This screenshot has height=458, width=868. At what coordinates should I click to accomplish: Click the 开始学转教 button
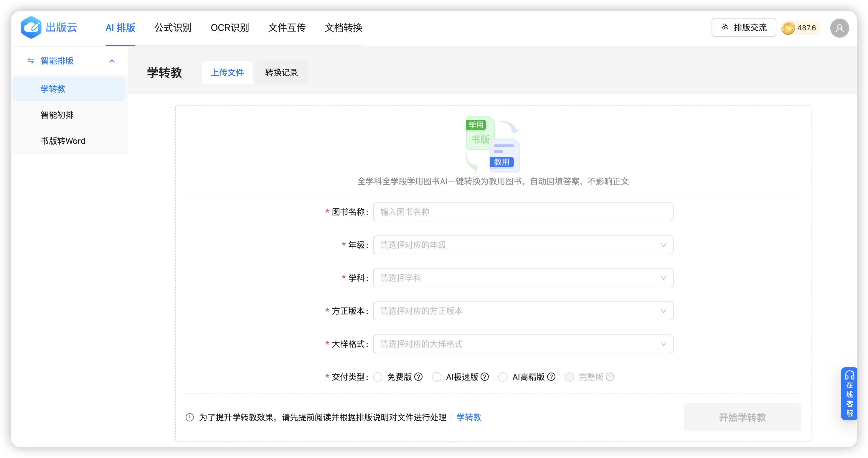pos(742,417)
